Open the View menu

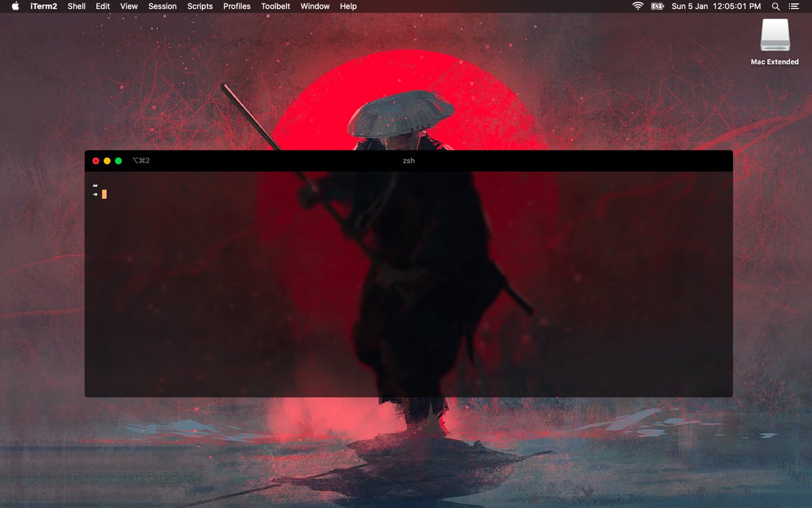click(129, 6)
